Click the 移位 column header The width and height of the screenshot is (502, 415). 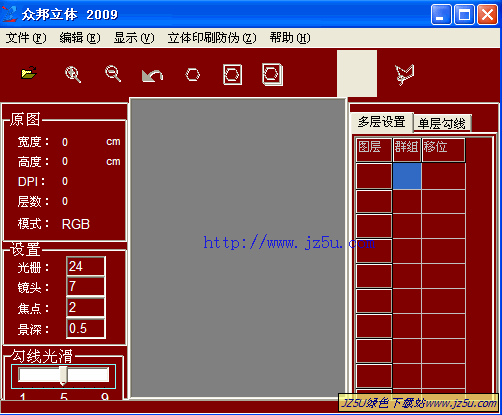(x=444, y=150)
